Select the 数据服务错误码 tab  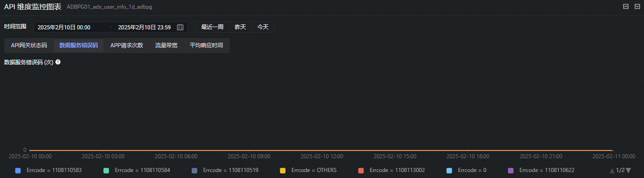click(x=79, y=45)
